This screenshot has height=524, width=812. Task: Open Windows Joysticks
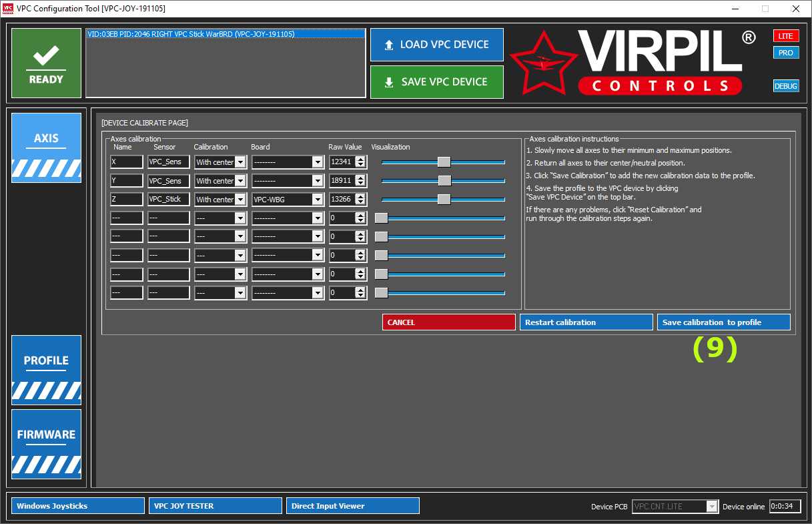coord(77,506)
